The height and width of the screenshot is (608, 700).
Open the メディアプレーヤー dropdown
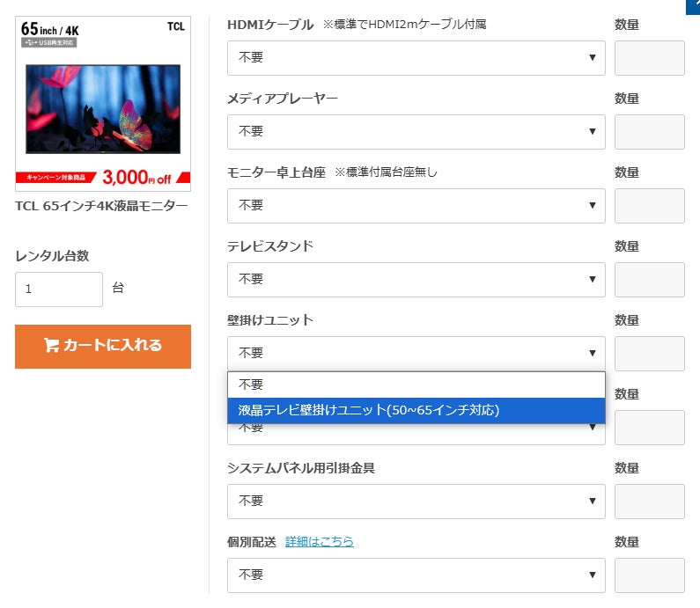tap(416, 132)
